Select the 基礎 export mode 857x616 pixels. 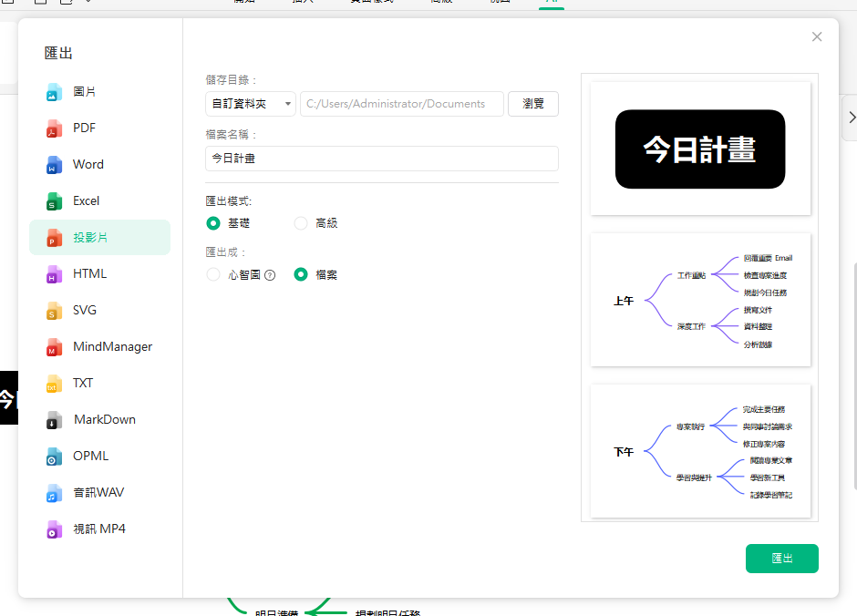tap(212, 222)
